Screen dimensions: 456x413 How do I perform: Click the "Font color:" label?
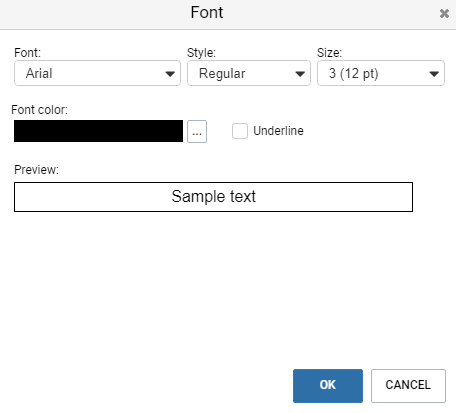point(39,110)
